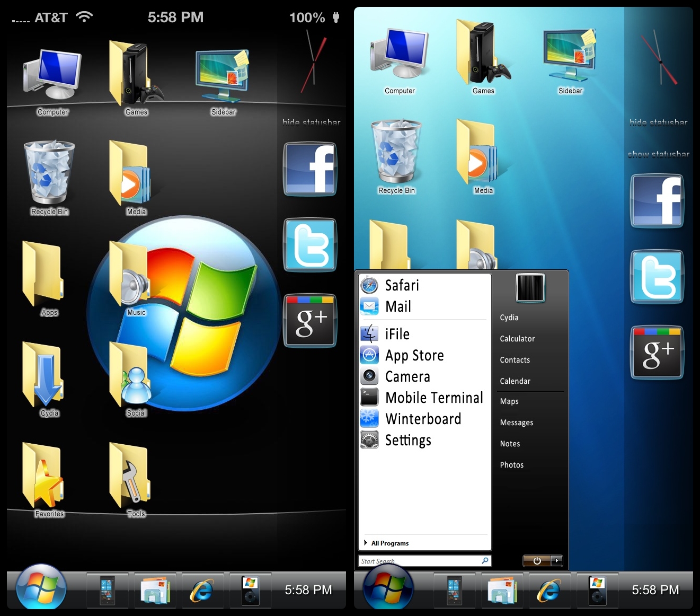
Task: Click the Start orb on the left taskbar
Action: click(41, 587)
